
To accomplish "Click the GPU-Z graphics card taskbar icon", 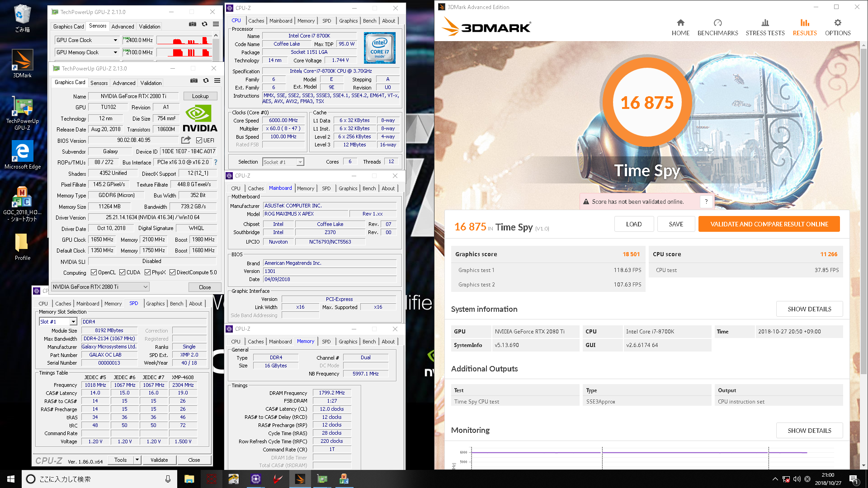I will click(x=322, y=479).
